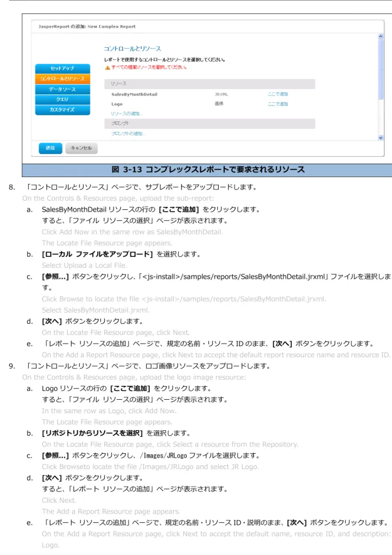Select the orange コントロールとリソース sidebar step

(x=62, y=79)
